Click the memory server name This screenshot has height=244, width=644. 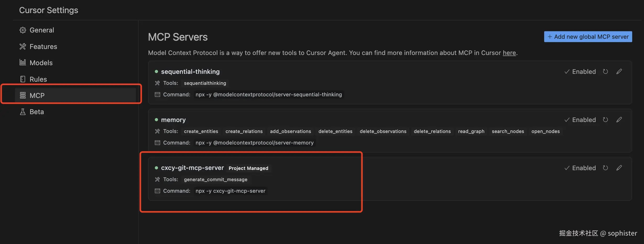[173, 120]
